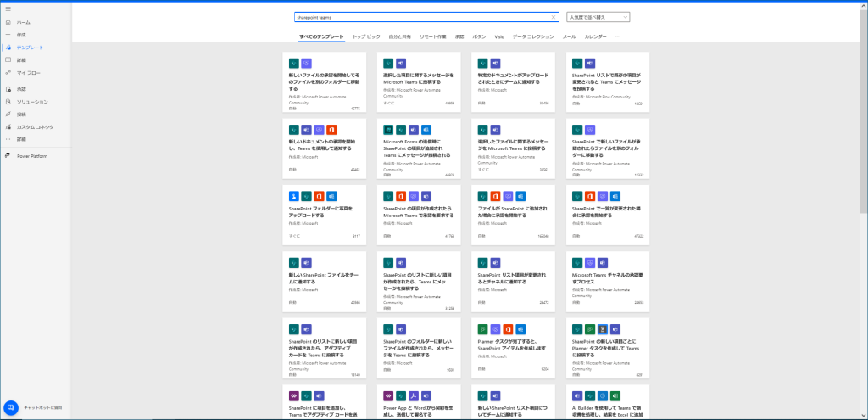
Task: Switch to the ボタン tab
Action: click(x=480, y=36)
